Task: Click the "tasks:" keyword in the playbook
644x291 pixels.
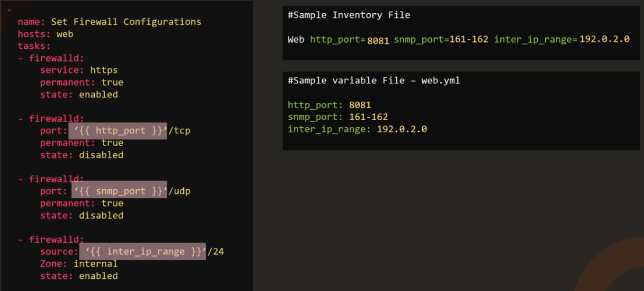Action: click(34, 46)
